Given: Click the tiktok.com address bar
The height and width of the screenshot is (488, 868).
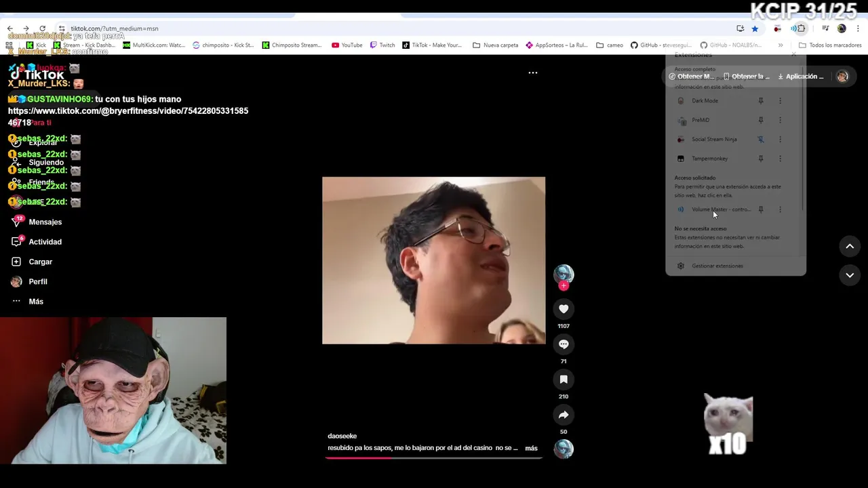Looking at the screenshot, I should click(x=393, y=28).
